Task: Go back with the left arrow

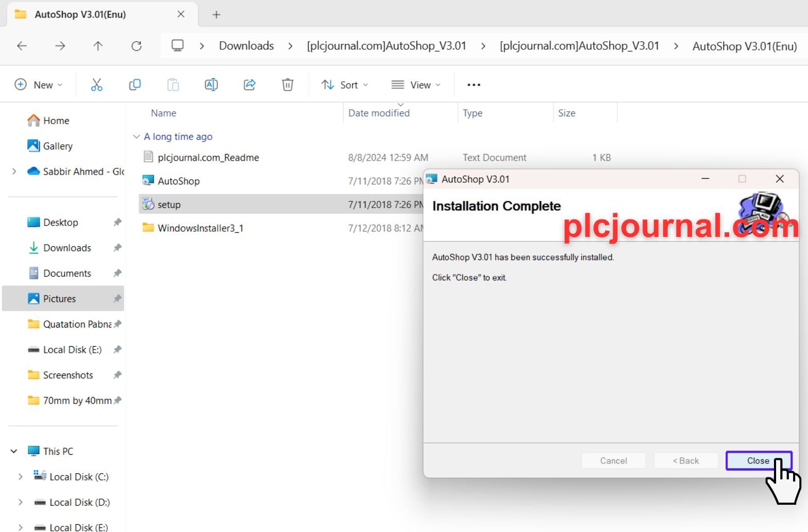Action: click(22, 46)
